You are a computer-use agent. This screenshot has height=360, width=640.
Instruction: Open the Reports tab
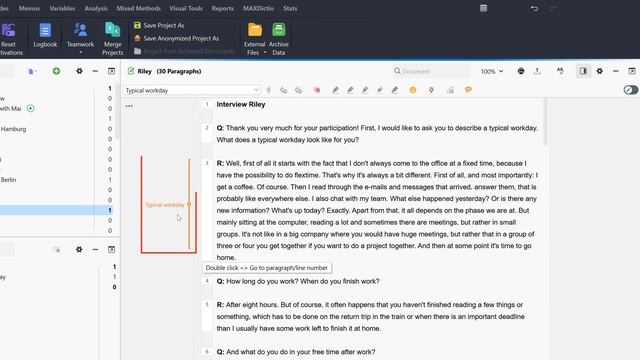tap(222, 8)
